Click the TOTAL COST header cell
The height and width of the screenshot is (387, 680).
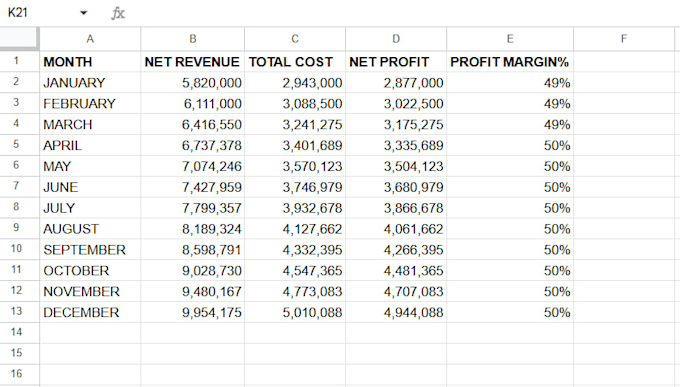pyautogui.click(x=295, y=62)
